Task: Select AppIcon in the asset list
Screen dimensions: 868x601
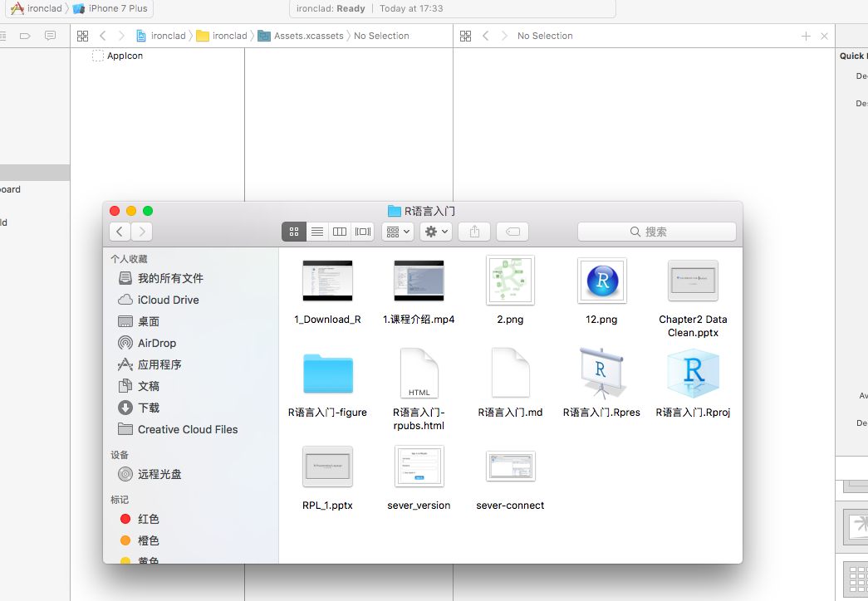Action: 118,56
